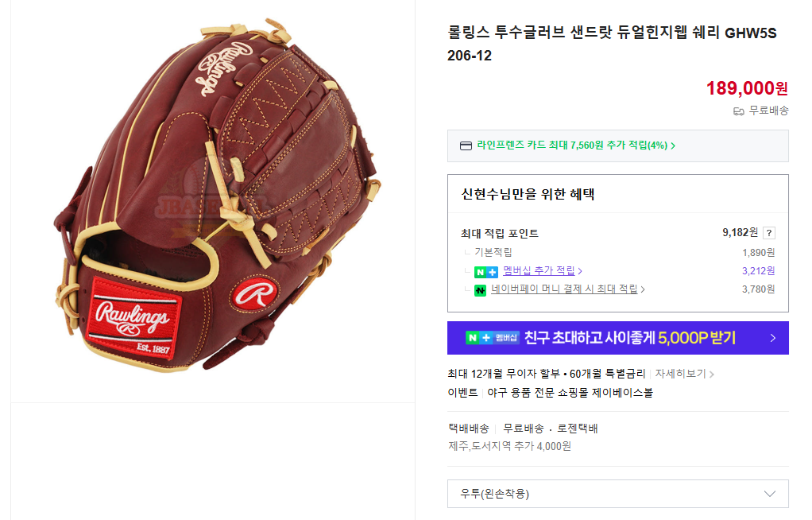Click the chevron arrow of the glove hand dropdown

click(770, 494)
